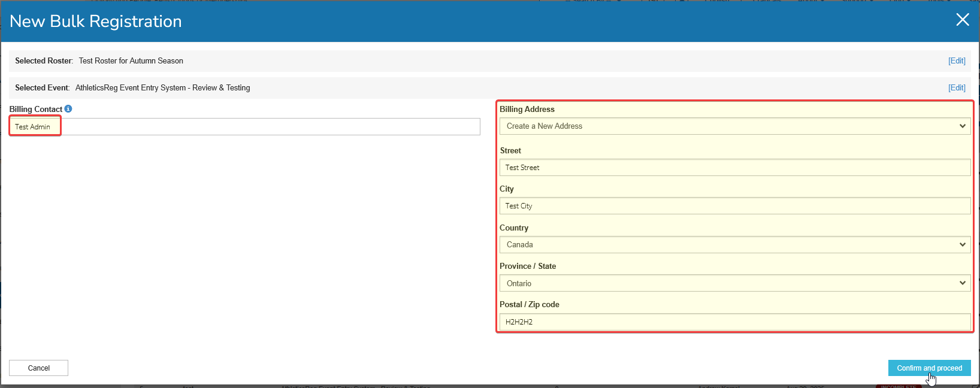Click the Street field label
The width and height of the screenshot is (980, 388).
click(x=510, y=151)
